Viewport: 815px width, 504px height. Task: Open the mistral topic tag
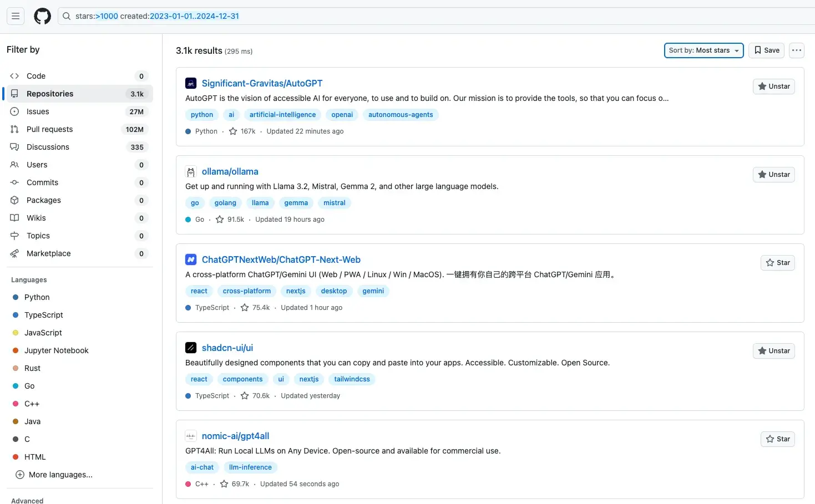pyautogui.click(x=335, y=203)
